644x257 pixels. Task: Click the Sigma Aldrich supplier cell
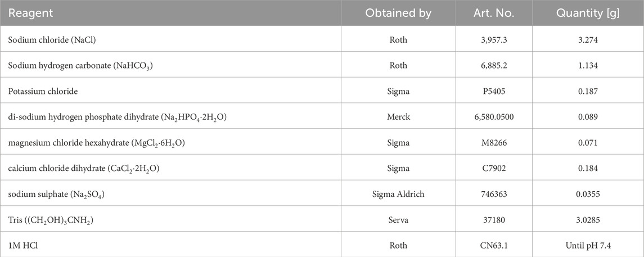pyautogui.click(x=398, y=194)
